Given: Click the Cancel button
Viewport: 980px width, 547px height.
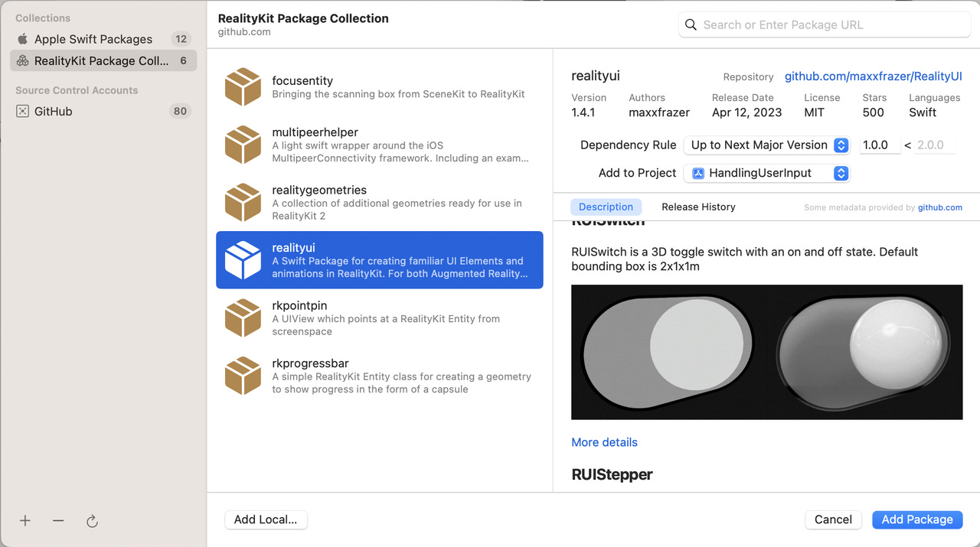Looking at the screenshot, I should (x=833, y=519).
